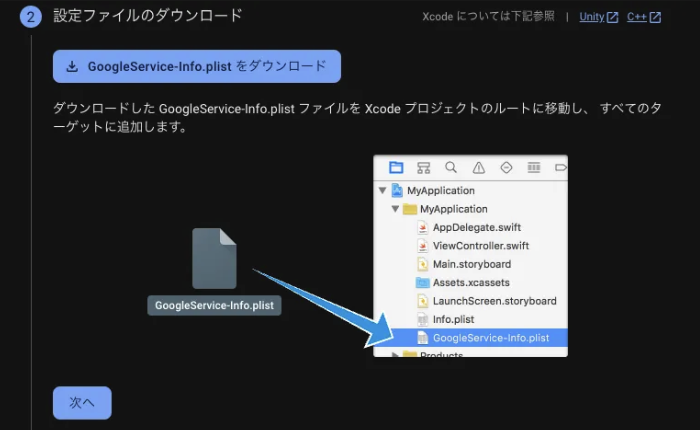Click the Swift icon beside ViewController.swift
Viewport: 700px width, 430px height.
coord(422,246)
